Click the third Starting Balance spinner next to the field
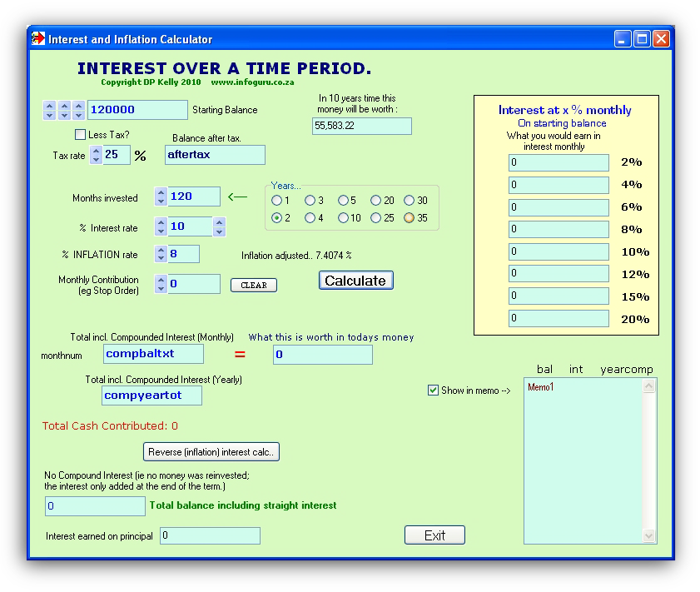The height and width of the screenshot is (592, 700). coord(78,110)
